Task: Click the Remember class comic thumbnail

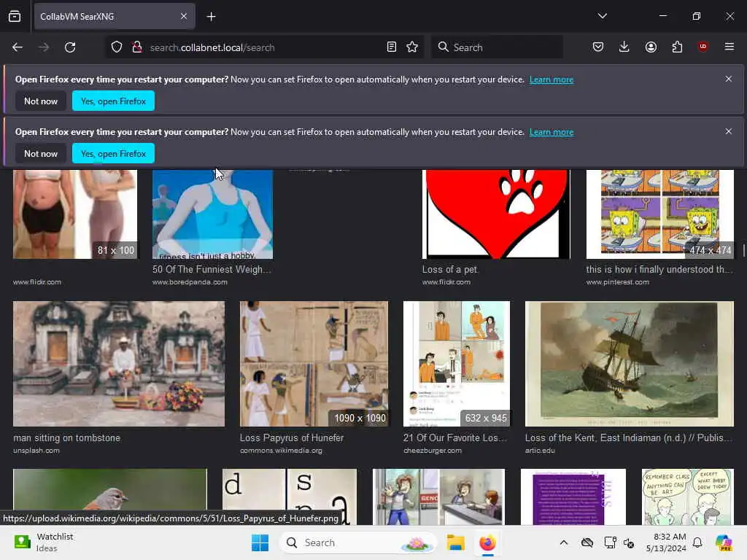Action: click(x=687, y=497)
